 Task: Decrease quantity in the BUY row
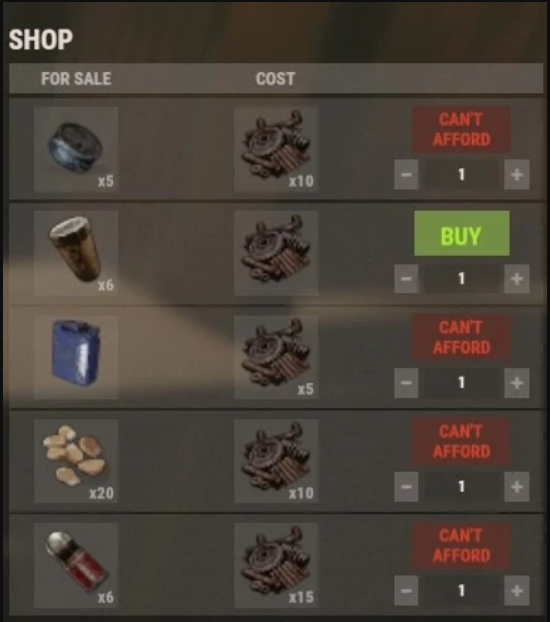(406, 278)
